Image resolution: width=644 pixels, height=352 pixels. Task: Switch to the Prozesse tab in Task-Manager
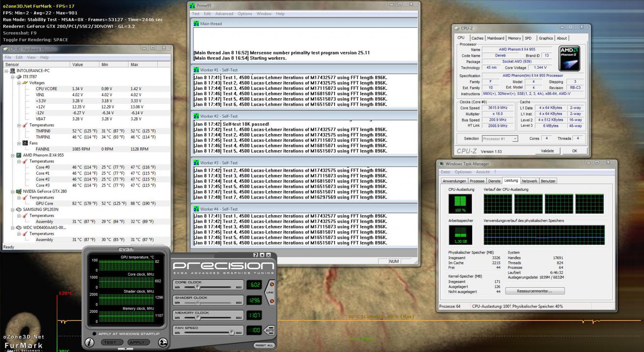click(x=477, y=181)
